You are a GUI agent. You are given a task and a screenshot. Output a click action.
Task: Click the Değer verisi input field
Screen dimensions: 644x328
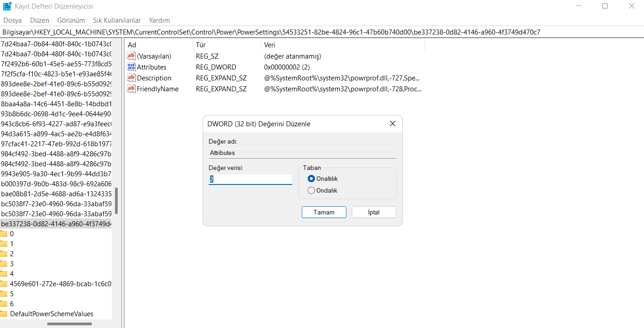(250, 179)
